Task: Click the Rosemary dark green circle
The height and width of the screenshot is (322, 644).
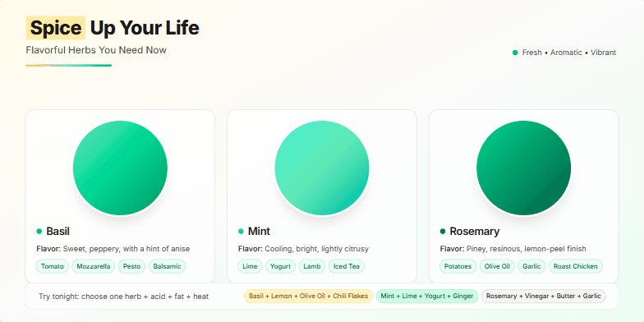Action: (524, 168)
